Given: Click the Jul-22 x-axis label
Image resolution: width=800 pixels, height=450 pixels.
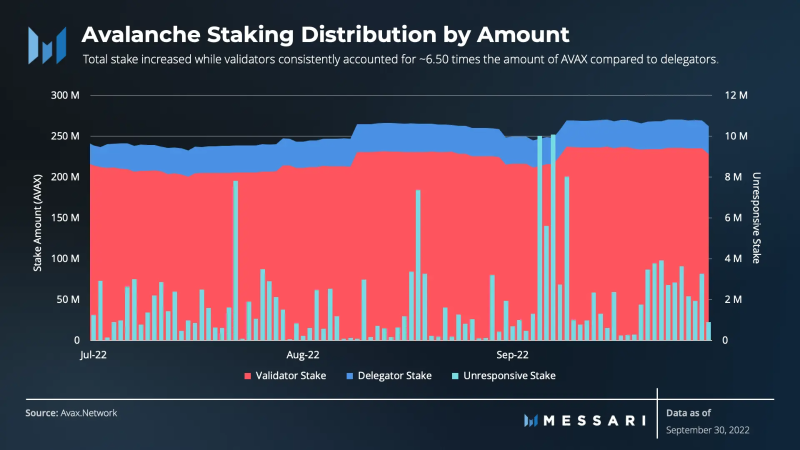Looking at the screenshot, I should pos(93,355).
